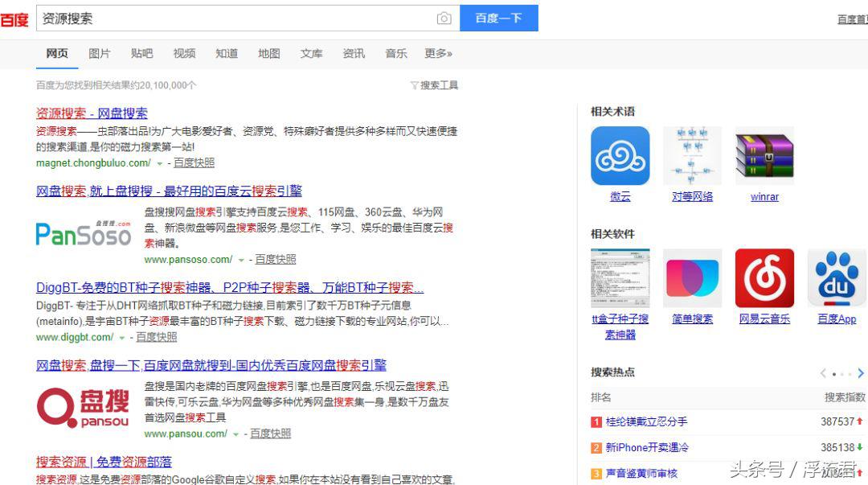Click the search tools filter icon
The image size is (868, 485).
(x=414, y=85)
